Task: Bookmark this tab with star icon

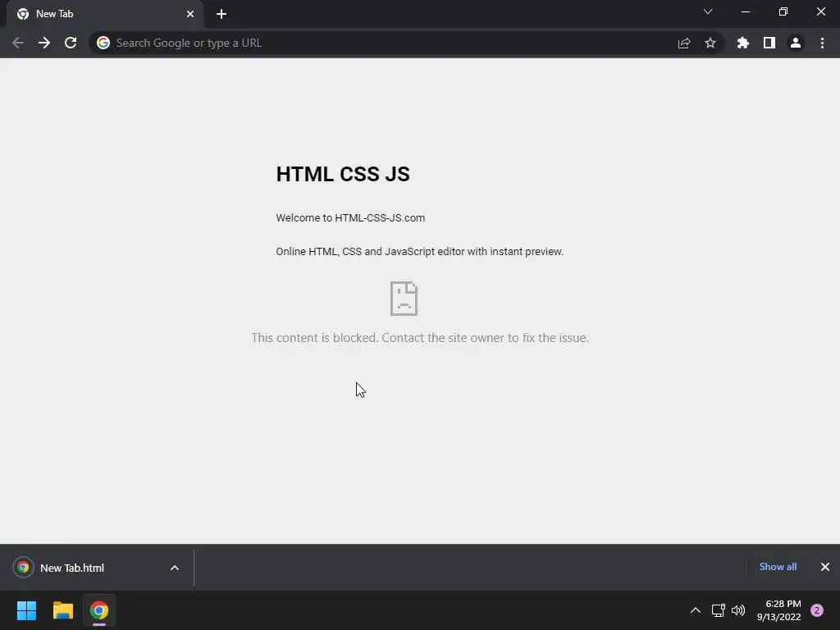Action: click(x=710, y=43)
